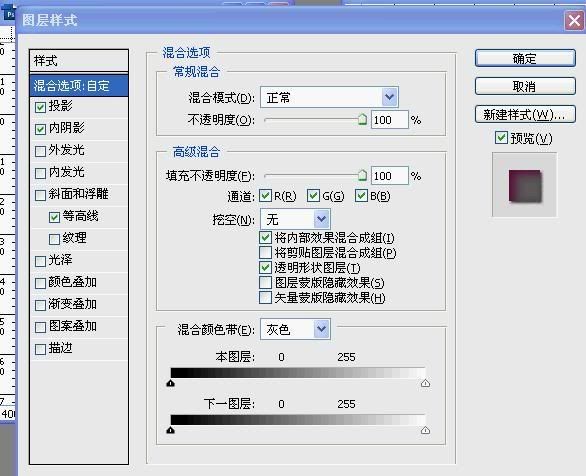The image size is (586, 476).
Task: Uncheck the R channel checkbox
Action: (x=265, y=196)
